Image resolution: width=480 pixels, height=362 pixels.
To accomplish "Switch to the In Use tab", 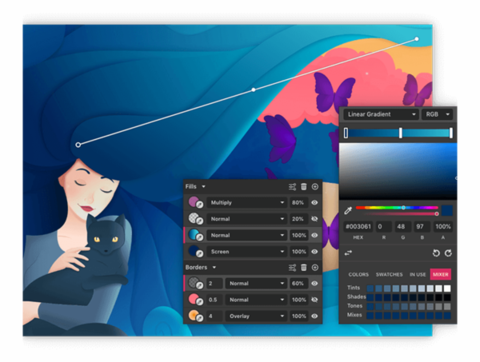I will pos(418,275).
